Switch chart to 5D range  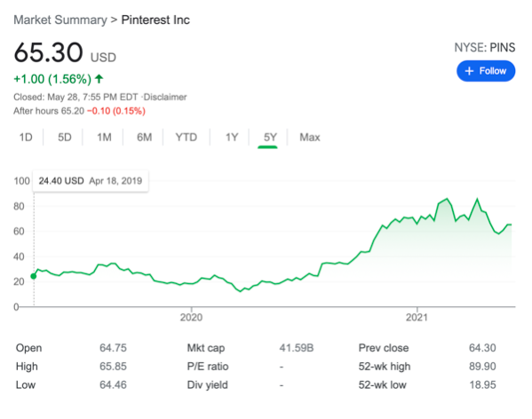65,138
